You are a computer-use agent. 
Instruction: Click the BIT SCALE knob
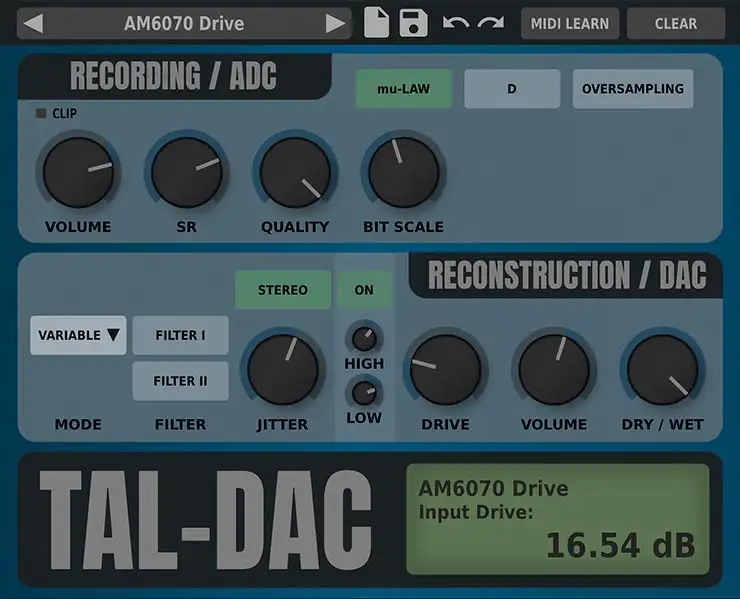pos(404,172)
